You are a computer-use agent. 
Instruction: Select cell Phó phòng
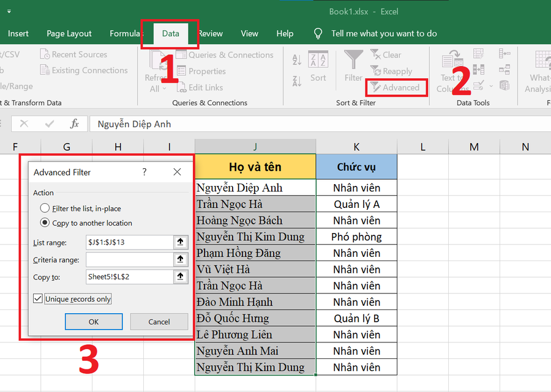pos(356,237)
